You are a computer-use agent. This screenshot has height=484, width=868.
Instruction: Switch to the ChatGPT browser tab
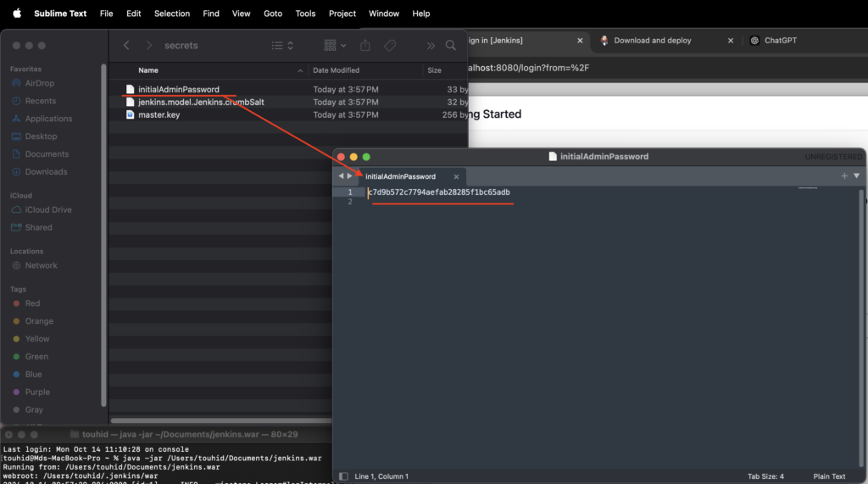point(780,41)
